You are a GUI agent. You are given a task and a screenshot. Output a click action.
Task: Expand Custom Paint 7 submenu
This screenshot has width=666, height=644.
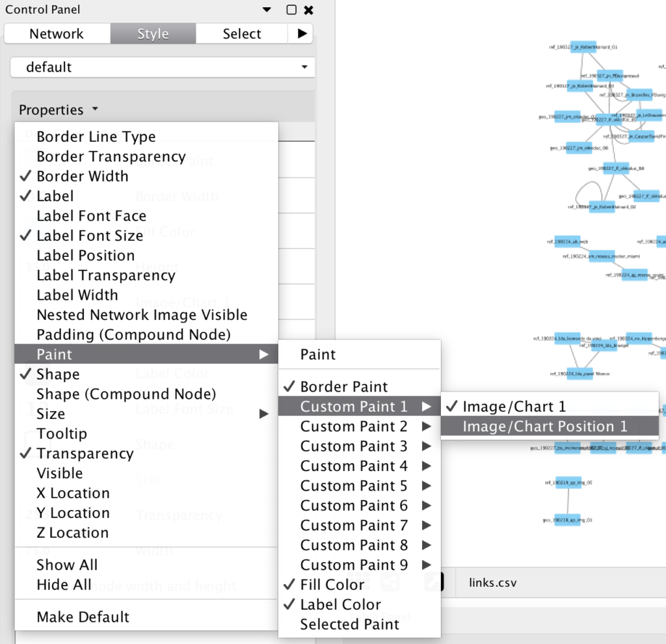(x=359, y=526)
